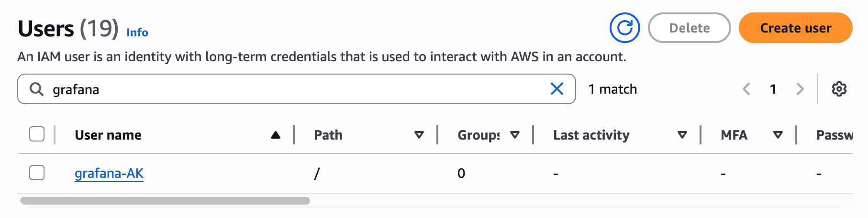Click the Create user button
Image resolution: width=868 pixels, height=218 pixels.
coord(795,28)
